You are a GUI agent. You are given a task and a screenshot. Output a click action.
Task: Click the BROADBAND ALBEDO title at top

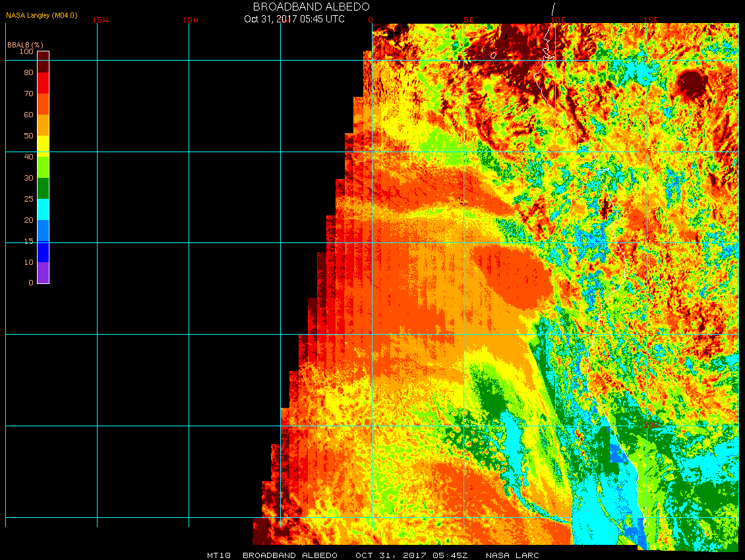(x=311, y=7)
